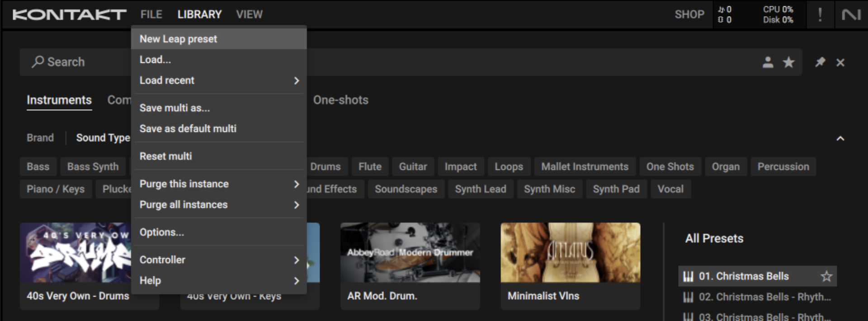
Task: Pin the browser panel with pin icon
Action: [x=820, y=62]
